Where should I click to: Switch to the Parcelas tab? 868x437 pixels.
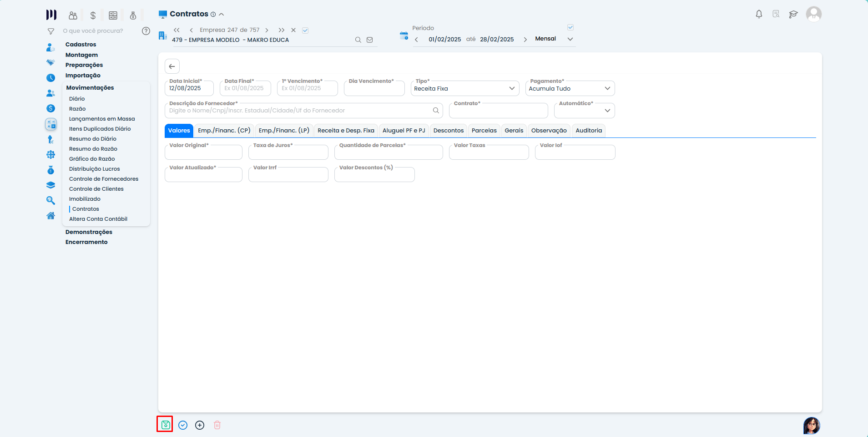[x=484, y=131]
